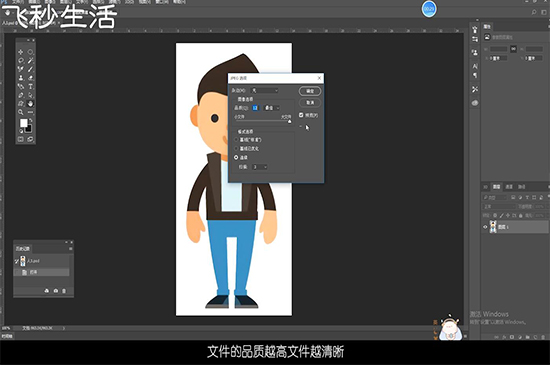Open the 时间轴 timeline panel label
Screen dimensions: 550x365
click(7, 336)
